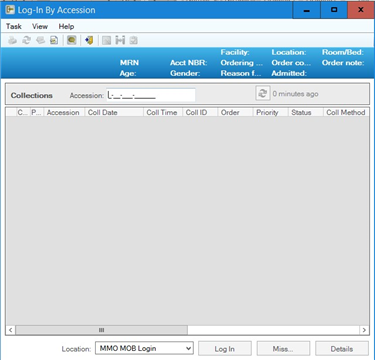Open the Help menu

point(66,26)
